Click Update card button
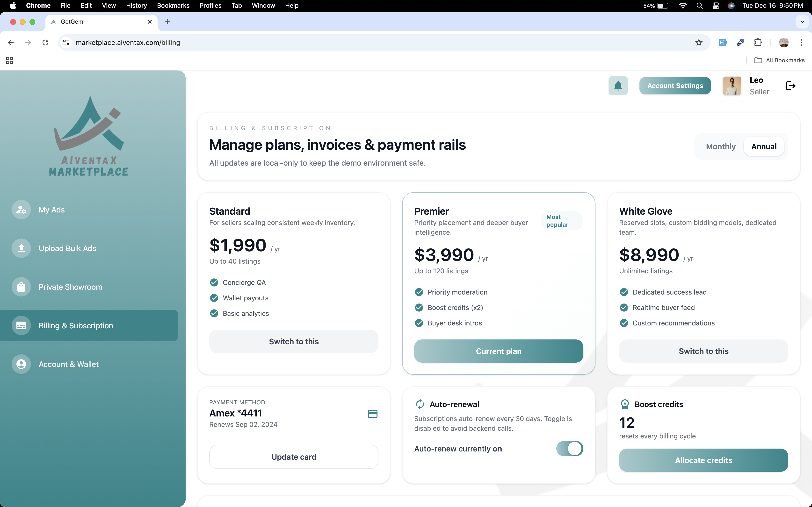812x507 pixels. pos(294,457)
